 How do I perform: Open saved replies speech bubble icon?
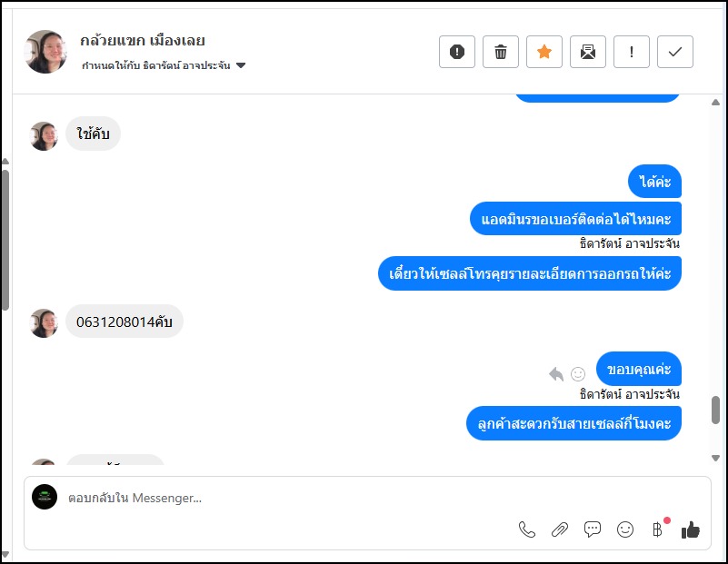coord(593,529)
